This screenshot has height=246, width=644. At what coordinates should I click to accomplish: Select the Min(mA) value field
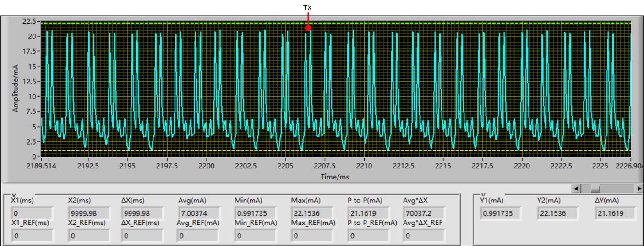[256, 213]
